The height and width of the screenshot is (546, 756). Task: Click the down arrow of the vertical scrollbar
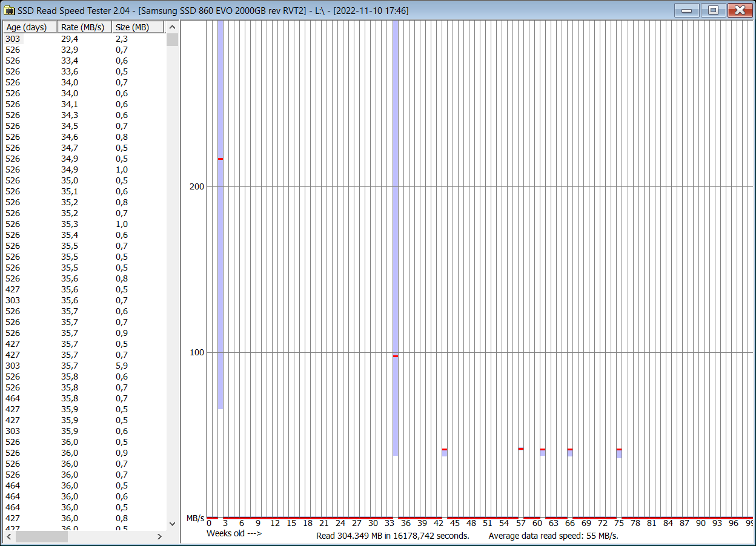172,524
